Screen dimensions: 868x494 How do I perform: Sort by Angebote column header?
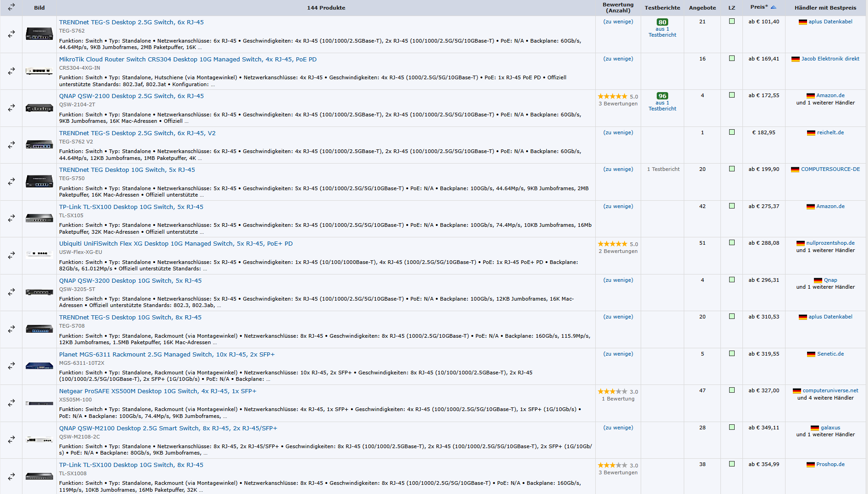702,8
